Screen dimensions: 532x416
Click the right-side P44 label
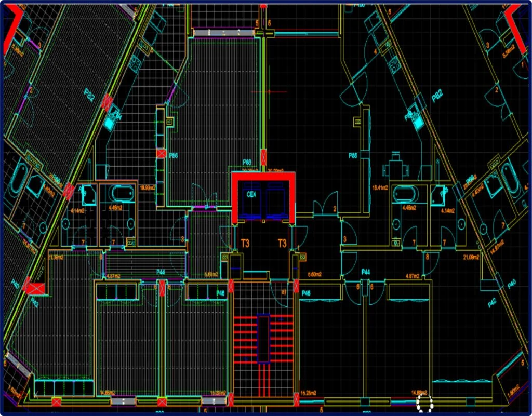coord(366,272)
